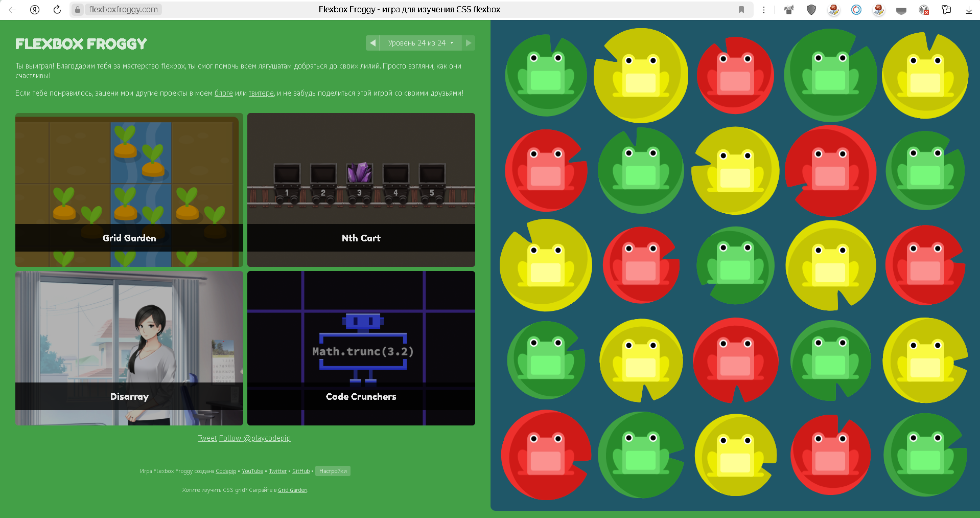Open the Codepip footer link

pos(226,471)
